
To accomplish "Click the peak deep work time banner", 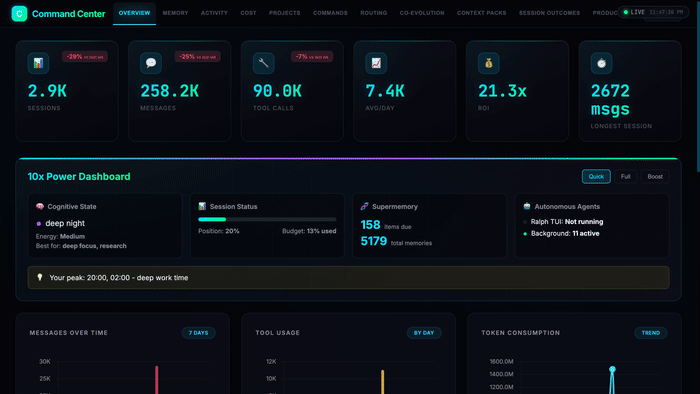I will (348, 278).
